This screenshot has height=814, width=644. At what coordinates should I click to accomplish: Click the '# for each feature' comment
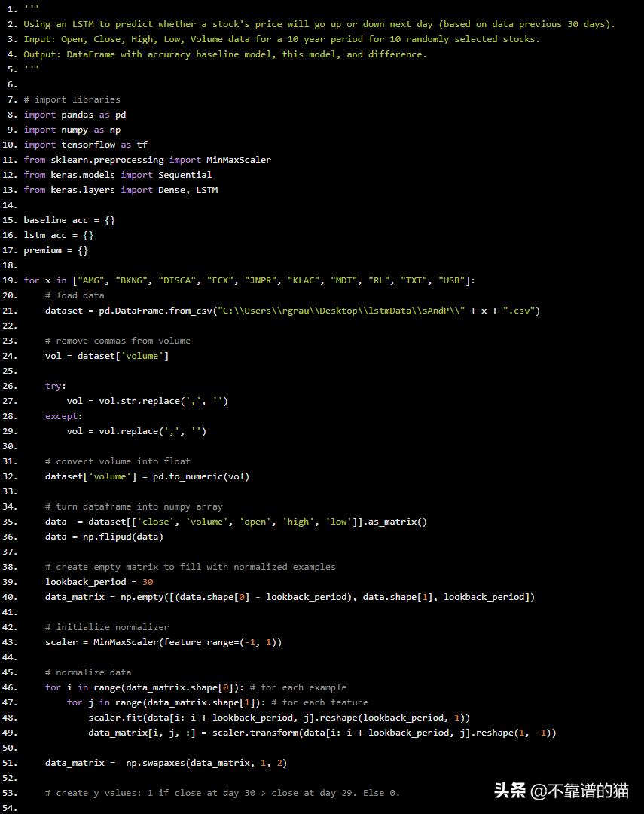click(x=319, y=702)
